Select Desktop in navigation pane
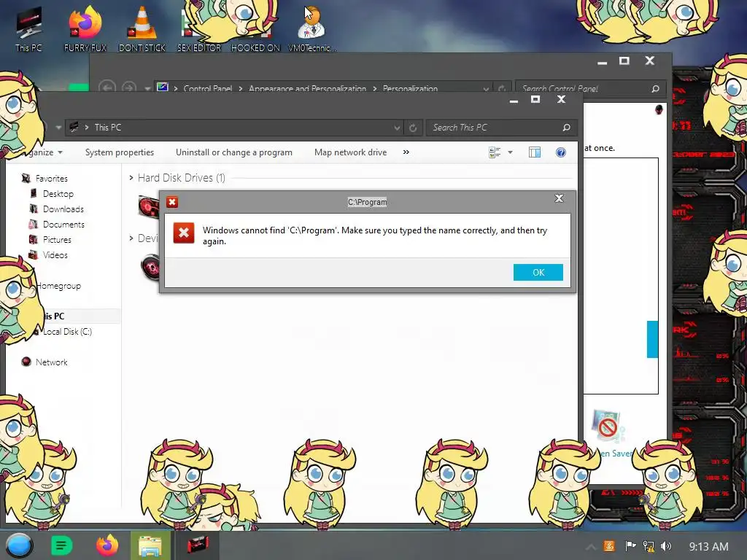Viewport: 747px width, 560px height. tap(58, 194)
